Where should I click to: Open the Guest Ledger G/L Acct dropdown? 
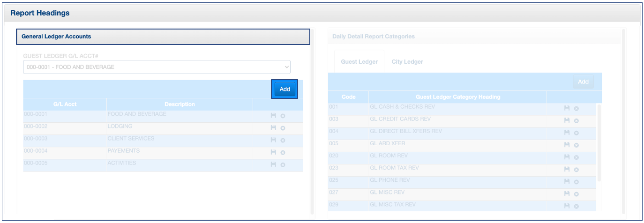click(157, 67)
